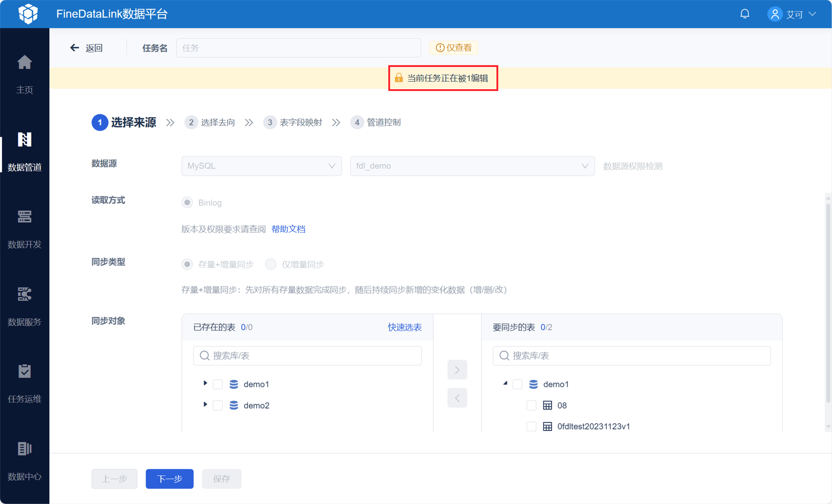
Task: Select 仅增量同步 radio option
Action: (271, 264)
